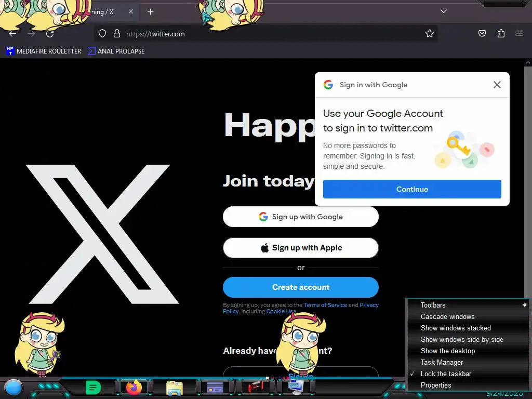View site info via the padlock icon
This screenshot has height=399, width=532.
pos(117,34)
